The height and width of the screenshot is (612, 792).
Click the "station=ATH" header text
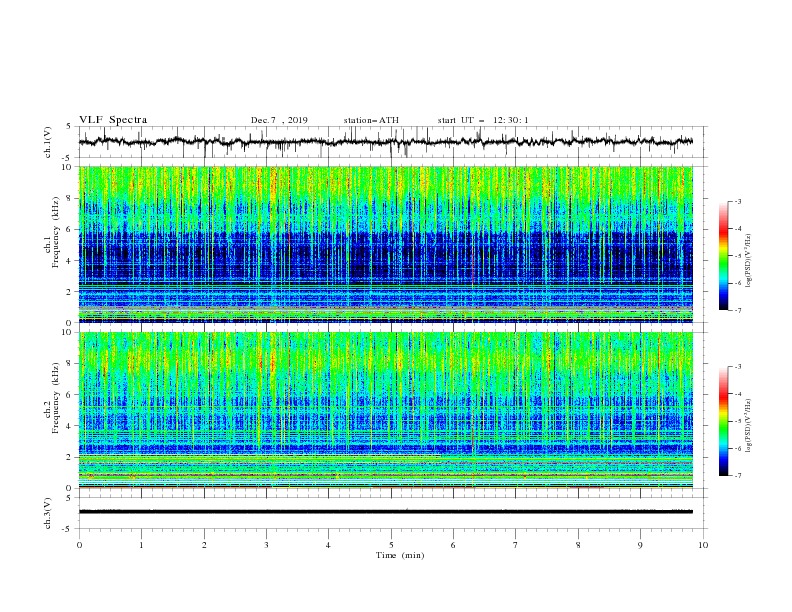pyautogui.click(x=371, y=120)
